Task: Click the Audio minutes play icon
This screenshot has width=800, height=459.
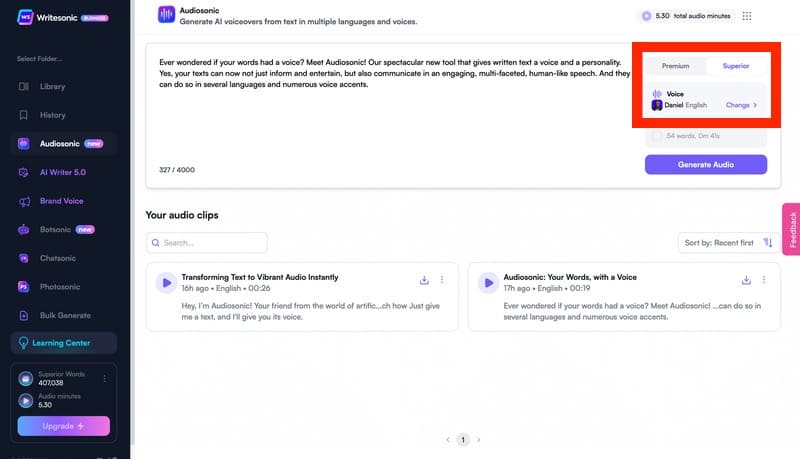Action: tap(26, 400)
